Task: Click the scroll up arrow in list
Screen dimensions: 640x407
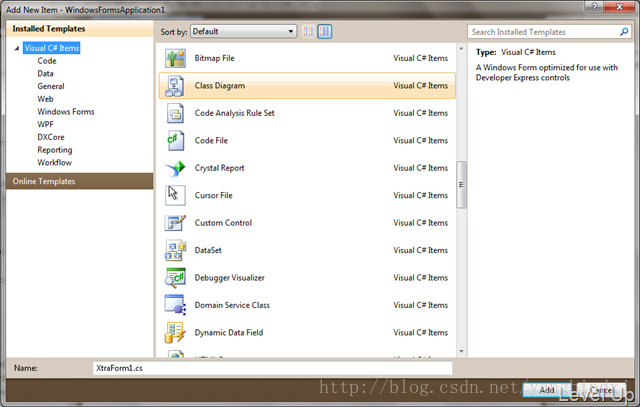Action: click(x=461, y=49)
